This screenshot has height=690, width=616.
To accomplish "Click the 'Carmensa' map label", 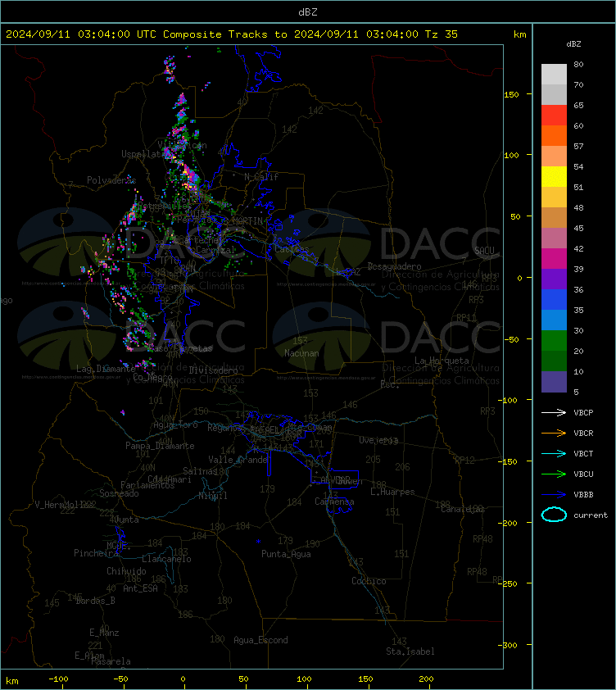I will 334,502.
